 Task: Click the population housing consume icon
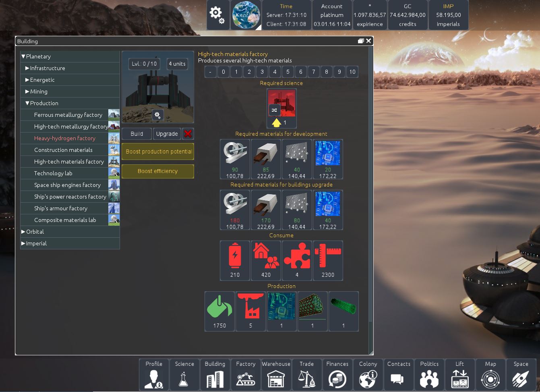[266, 261]
